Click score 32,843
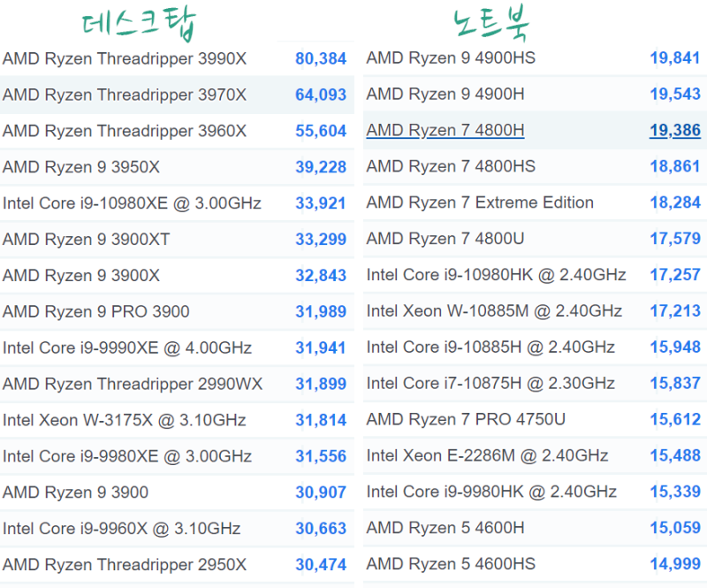 point(321,275)
